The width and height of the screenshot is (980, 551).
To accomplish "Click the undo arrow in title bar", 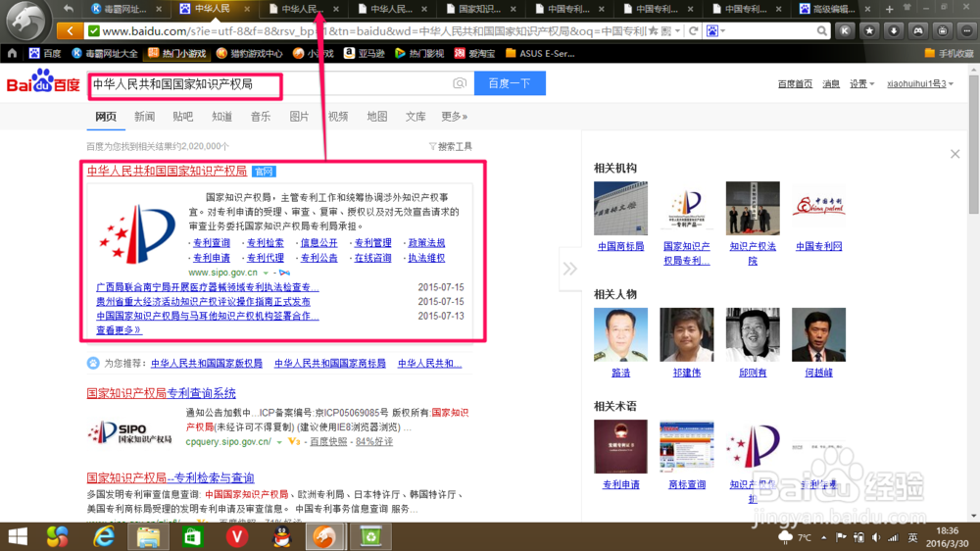I will click(x=69, y=9).
